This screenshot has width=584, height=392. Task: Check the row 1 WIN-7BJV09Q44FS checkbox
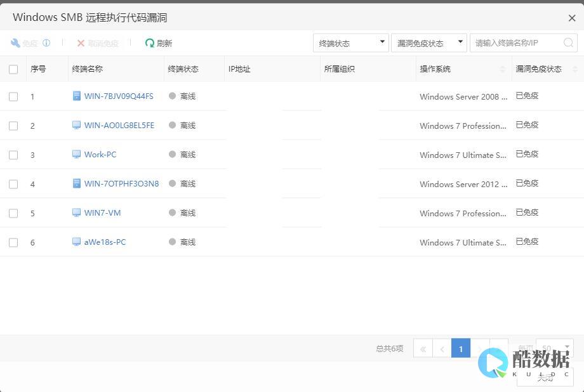13,97
